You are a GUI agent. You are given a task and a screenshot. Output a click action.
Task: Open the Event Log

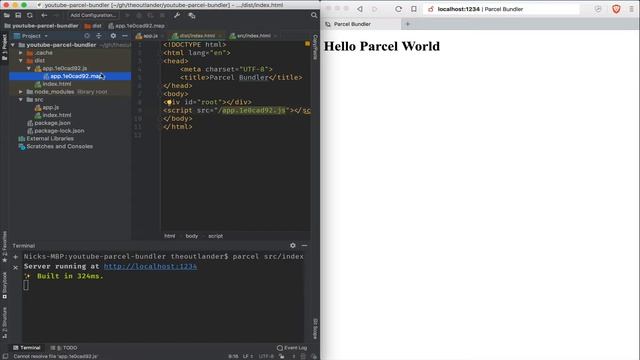292,348
